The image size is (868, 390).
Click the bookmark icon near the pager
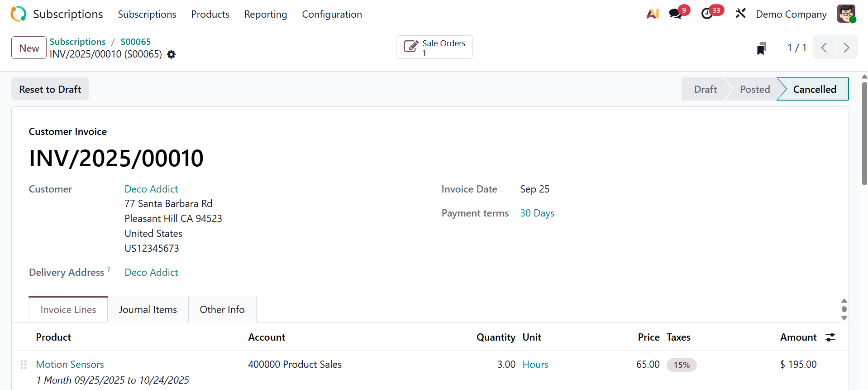761,48
